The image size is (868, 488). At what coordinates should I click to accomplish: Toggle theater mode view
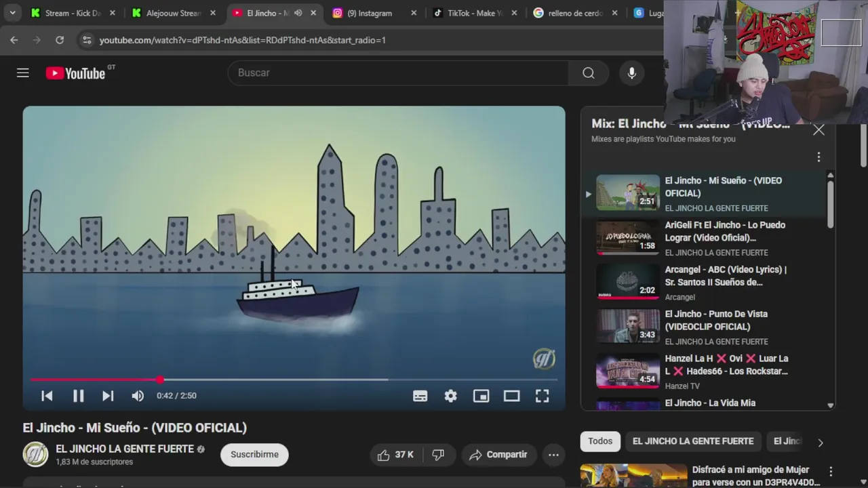pyautogui.click(x=512, y=396)
